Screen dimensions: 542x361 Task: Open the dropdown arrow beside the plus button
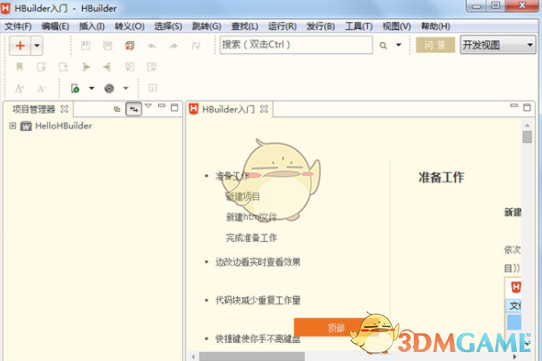37,45
